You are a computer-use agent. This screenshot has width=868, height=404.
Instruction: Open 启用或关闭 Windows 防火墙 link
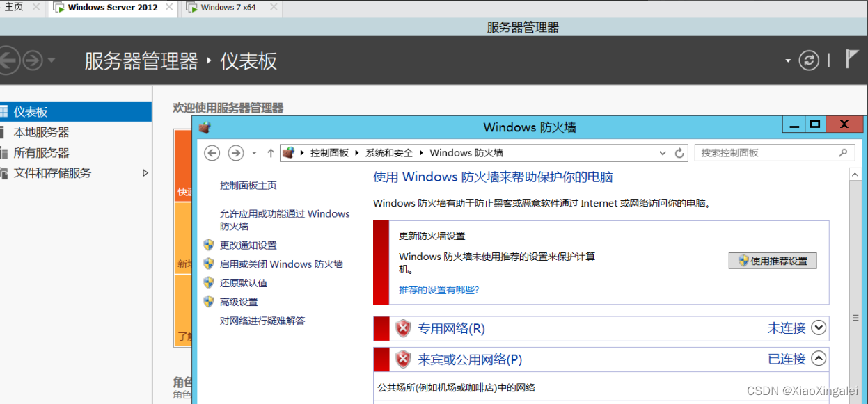click(x=281, y=264)
